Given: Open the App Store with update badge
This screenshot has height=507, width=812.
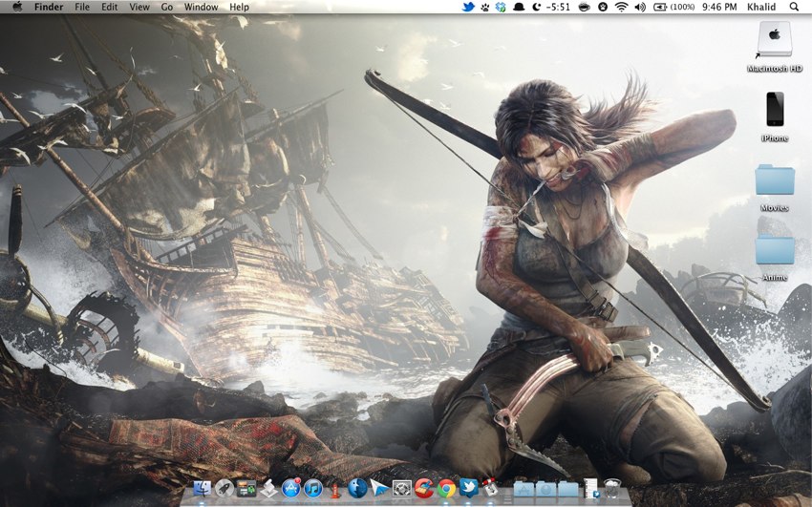Looking at the screenshot, I should [291, 488].
